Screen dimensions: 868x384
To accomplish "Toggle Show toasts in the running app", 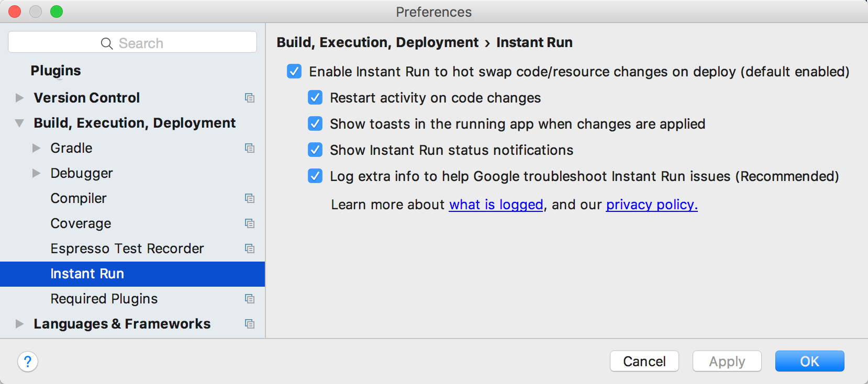I will tap(315, 123).
